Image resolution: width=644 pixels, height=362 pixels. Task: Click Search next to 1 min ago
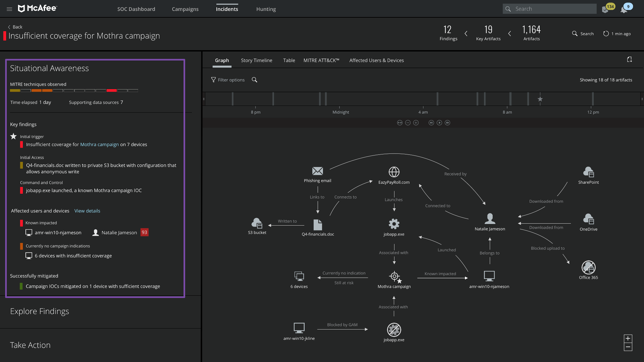pyautogui.click(x=583, y=33)
